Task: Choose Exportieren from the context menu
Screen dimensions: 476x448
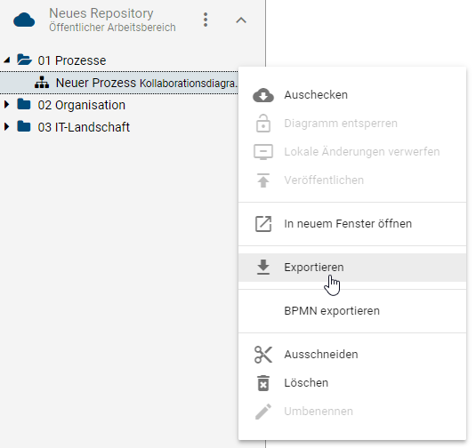Action: click(352, 268)
